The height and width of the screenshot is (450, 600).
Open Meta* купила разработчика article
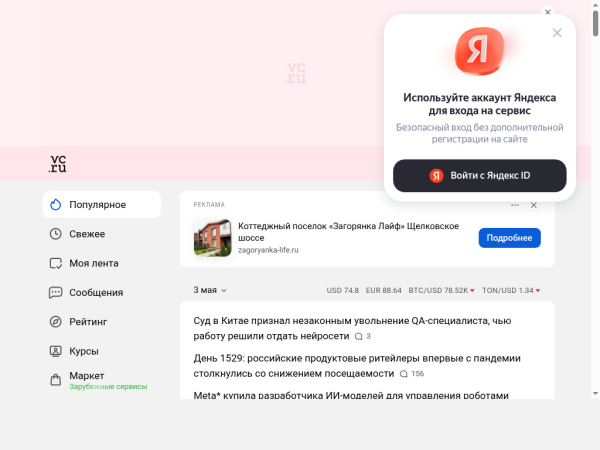(x=351, y=395)
